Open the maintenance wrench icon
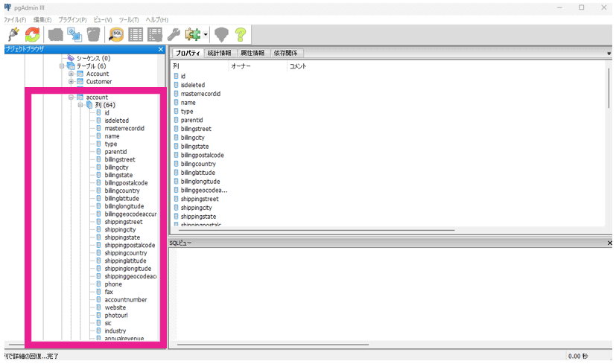The height and width of the screenshot is (364, 616). (x=174, y=35)
